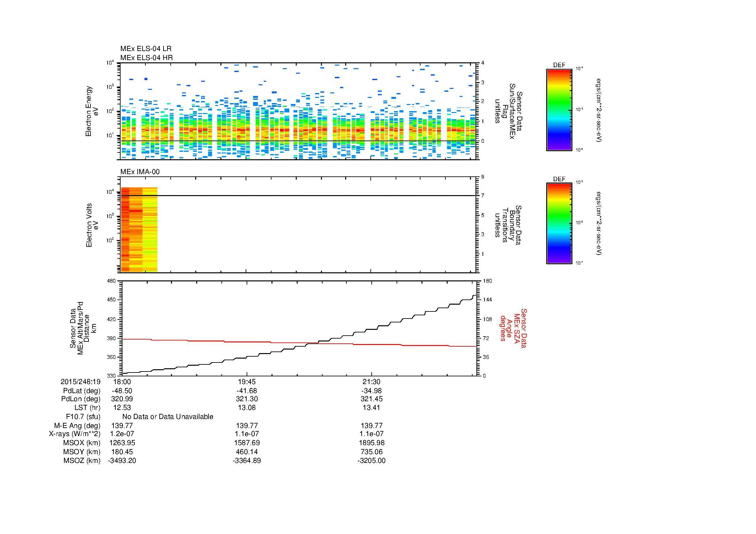Screen dimensions: 756x534
Task: Click the 'M-E Ang (deg)' row label
Action: click(x=77, y=425)
